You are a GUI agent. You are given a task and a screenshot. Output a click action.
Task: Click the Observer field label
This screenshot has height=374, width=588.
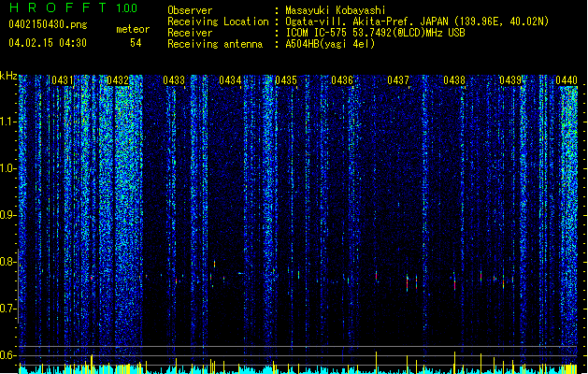190,10
